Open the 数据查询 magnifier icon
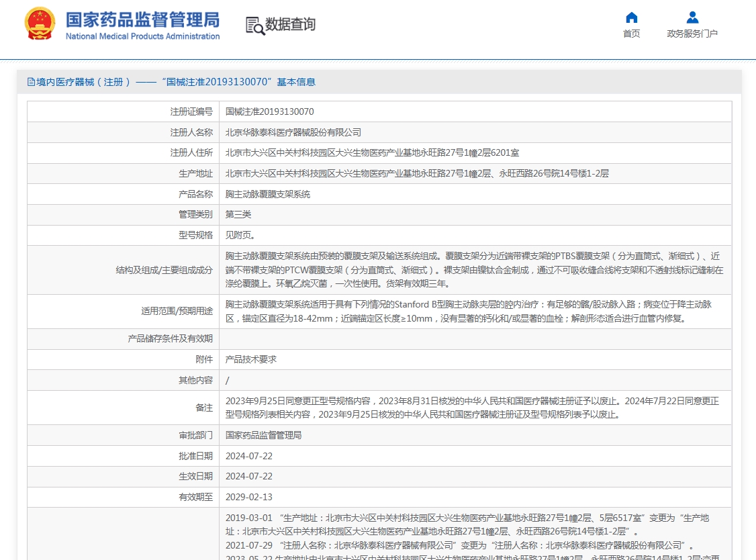Image resolution: width=756 pixels, height=560 pixels. (255, 26)
